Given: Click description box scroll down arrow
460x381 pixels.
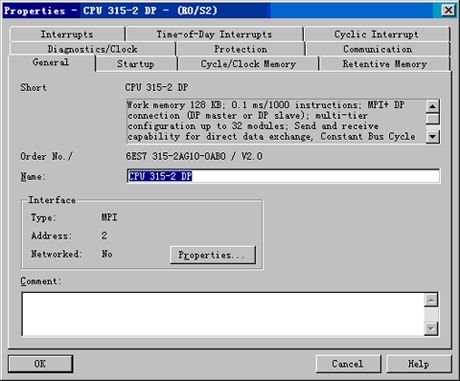Looking at the screenshot, I should tap(433, 136).
